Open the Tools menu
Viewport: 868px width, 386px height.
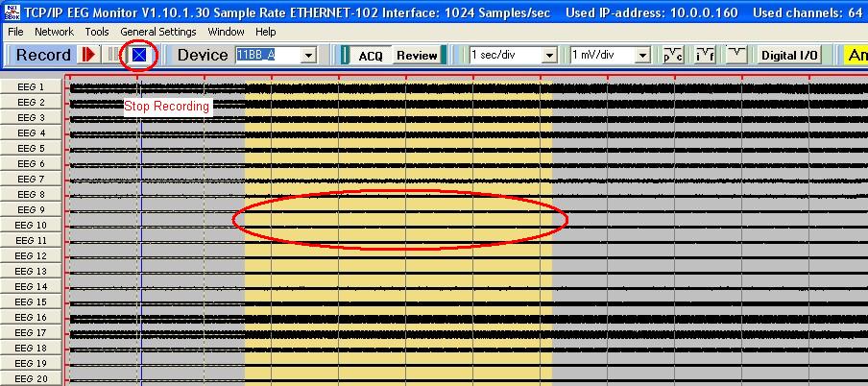point(96,32)
